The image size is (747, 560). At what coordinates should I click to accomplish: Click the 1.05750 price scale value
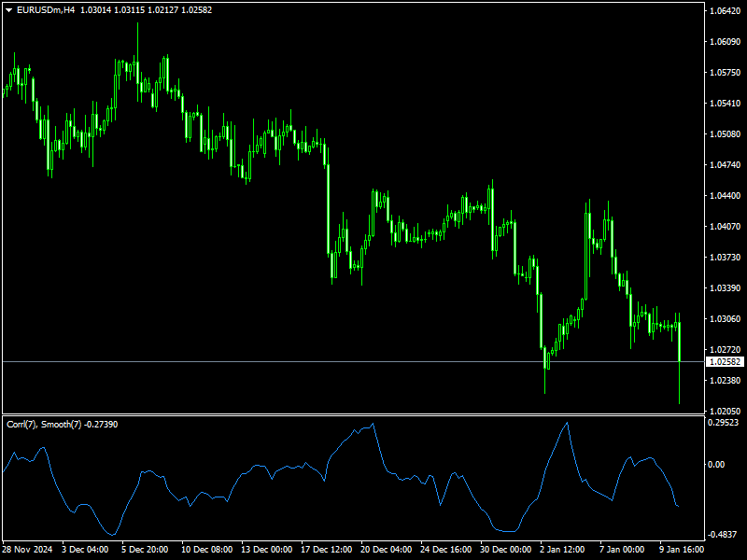tap(726, 73)
